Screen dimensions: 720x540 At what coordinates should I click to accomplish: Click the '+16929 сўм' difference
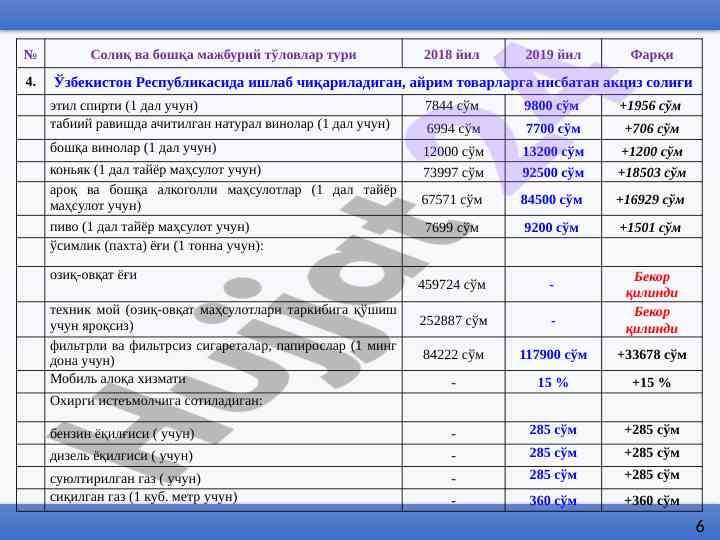click(x=650, y=200)
